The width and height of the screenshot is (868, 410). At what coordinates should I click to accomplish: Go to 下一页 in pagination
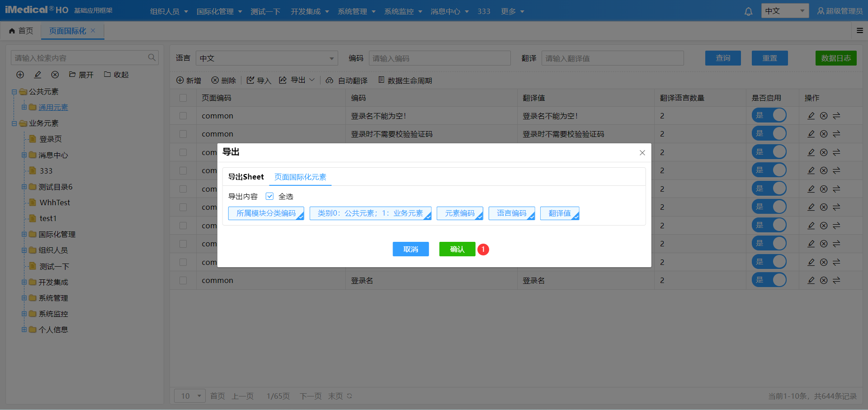[311, 396]
